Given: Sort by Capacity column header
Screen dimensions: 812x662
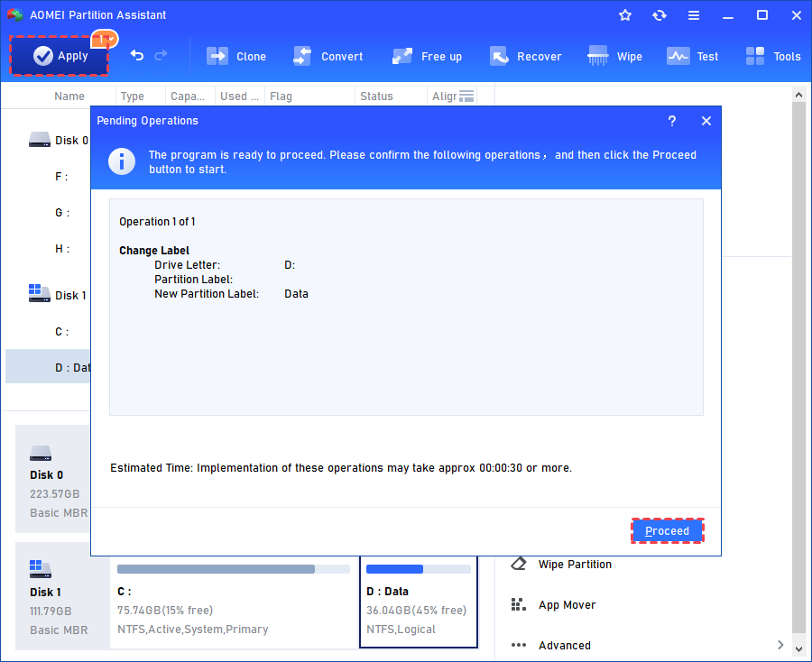Looking at the screenshot, I should 188,97.
